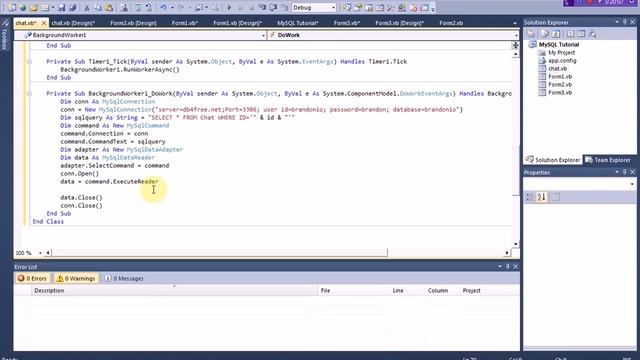Select chat.vb in Solution Explorer
This screenshot has width=640, height=360.
click(x=557, y=69)
